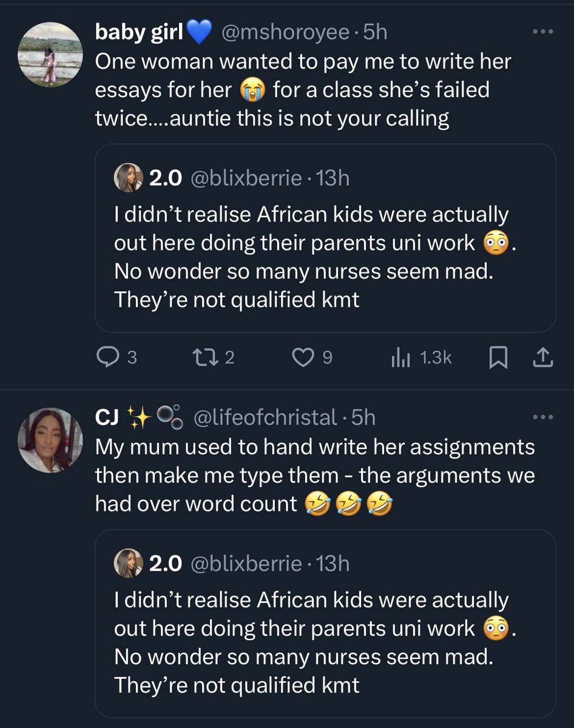Open the @lifeofchristal handle link
The image size is (574, 728).
pyautogui.click(x=265, y=417)
